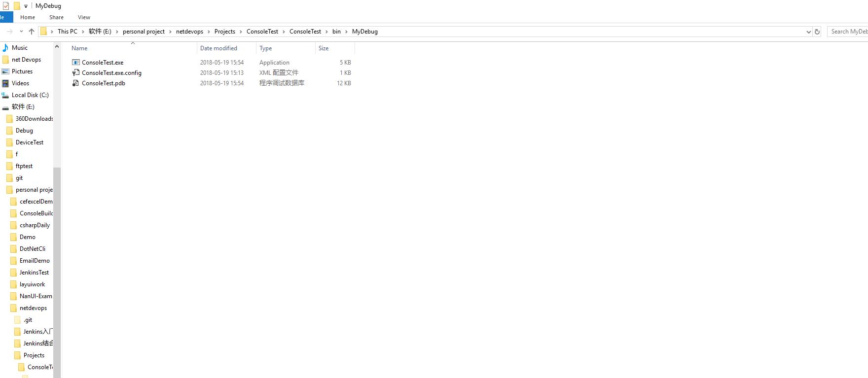Click the folder icon in address bar
Viewport: 868px width, 378px height.
(43, 32)
